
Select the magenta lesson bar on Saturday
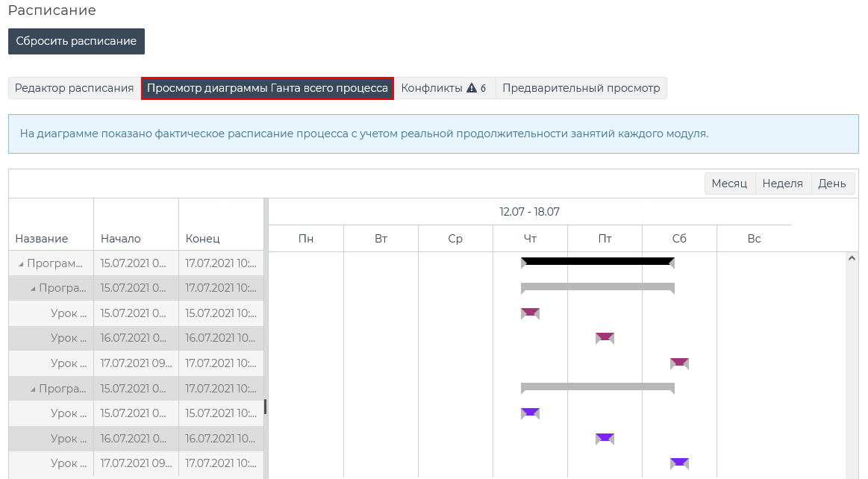click(x=679, y=363)
